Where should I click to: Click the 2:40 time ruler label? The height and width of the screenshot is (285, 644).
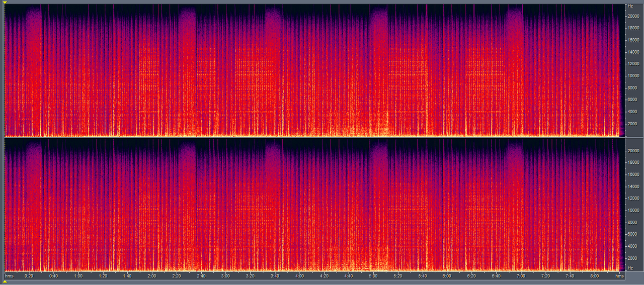[x=201, y=276]
